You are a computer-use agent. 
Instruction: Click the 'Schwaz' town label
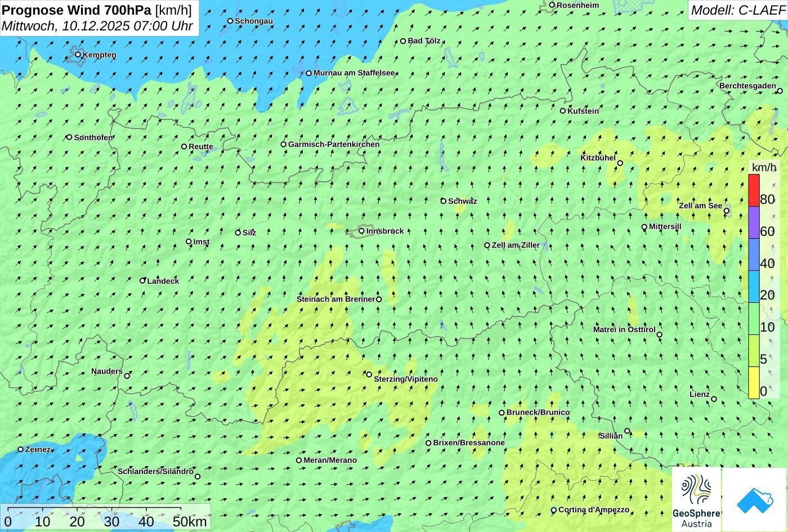coord(463,201)
